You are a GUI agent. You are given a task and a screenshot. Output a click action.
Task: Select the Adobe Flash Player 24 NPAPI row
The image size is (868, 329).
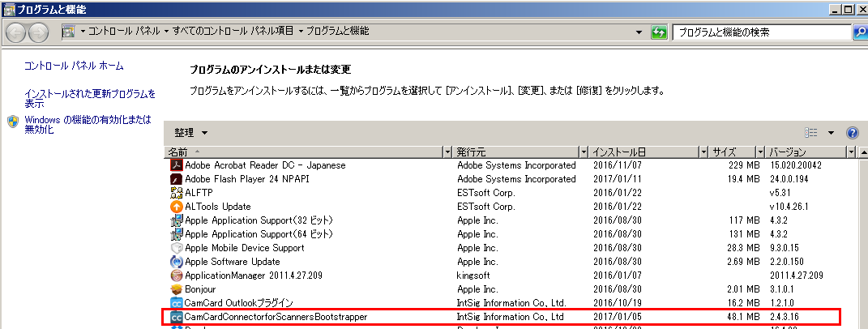[511, 179]
